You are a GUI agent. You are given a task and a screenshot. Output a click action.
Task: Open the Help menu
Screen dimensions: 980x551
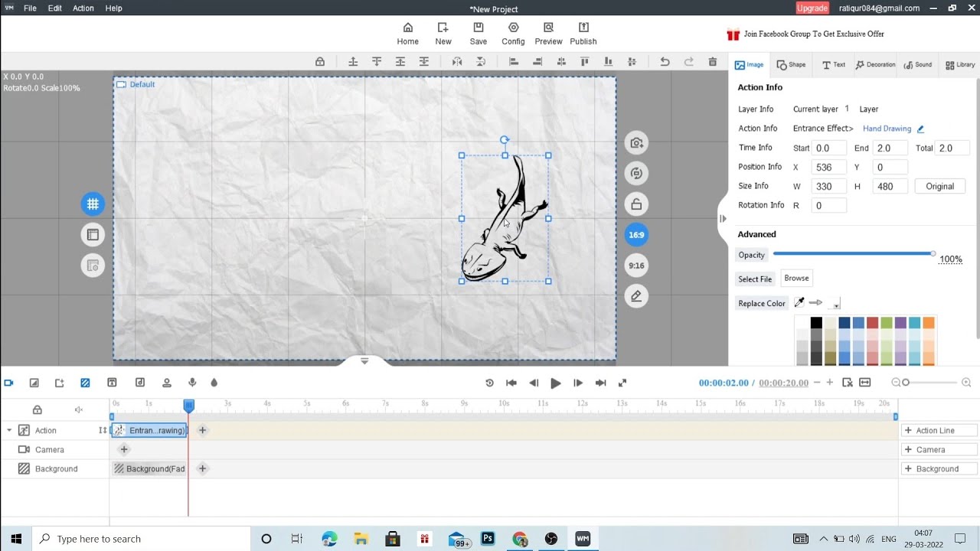click(x=113, y=8)
